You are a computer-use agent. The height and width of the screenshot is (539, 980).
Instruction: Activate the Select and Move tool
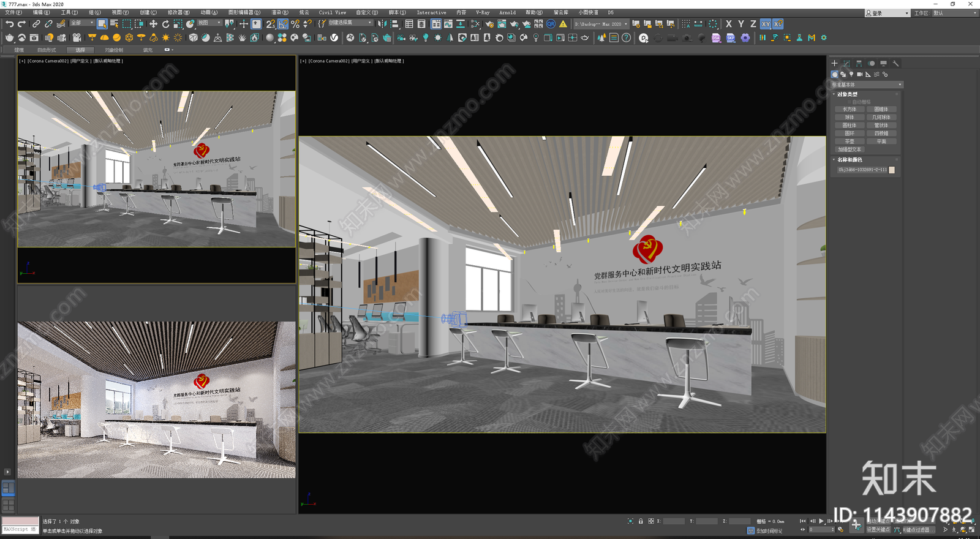pyautogui.click(x=153, y=24)
